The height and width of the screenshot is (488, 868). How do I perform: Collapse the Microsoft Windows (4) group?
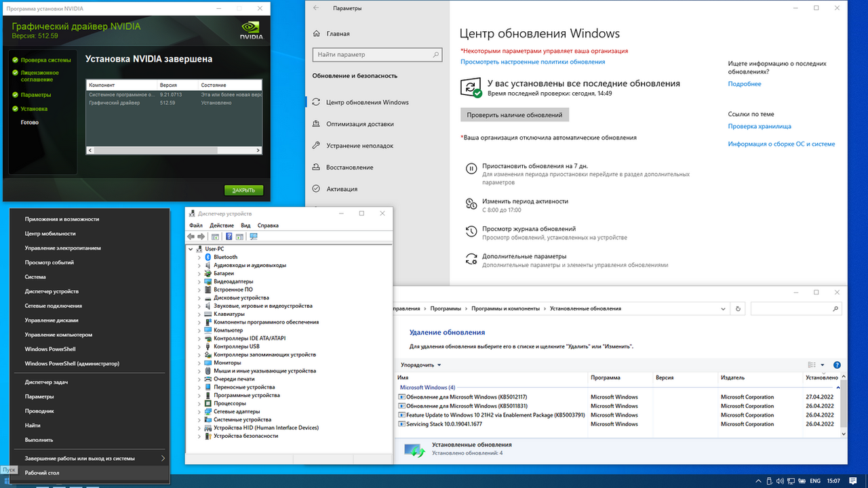839,388
